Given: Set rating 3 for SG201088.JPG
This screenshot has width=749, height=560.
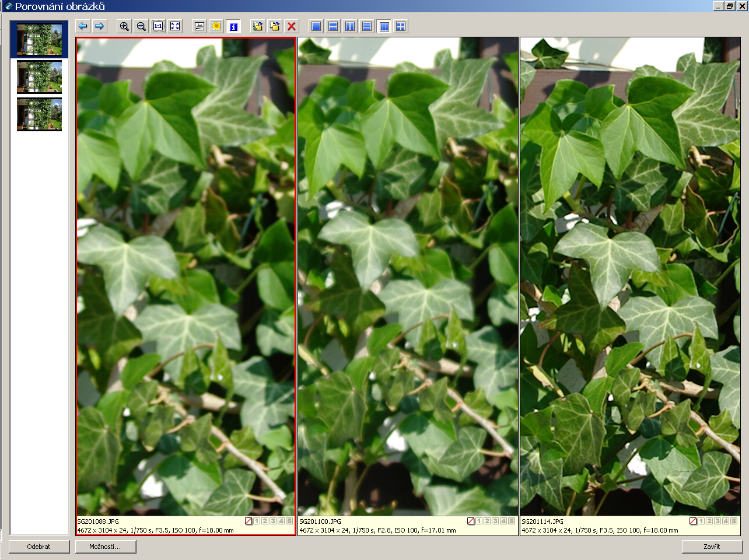Looking at the screenshot, I should click(273, 521).
